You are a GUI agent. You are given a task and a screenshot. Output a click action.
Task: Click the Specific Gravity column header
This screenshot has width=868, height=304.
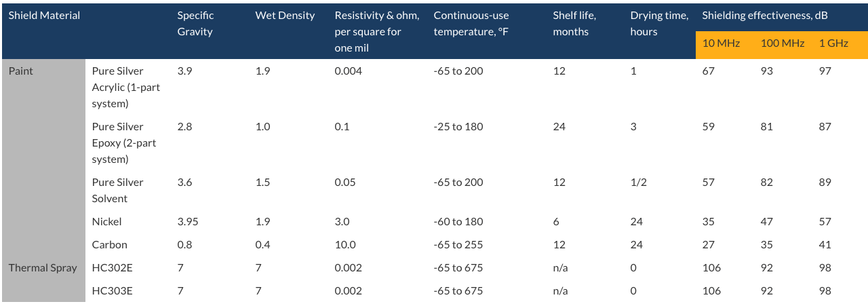coord(195,24)
